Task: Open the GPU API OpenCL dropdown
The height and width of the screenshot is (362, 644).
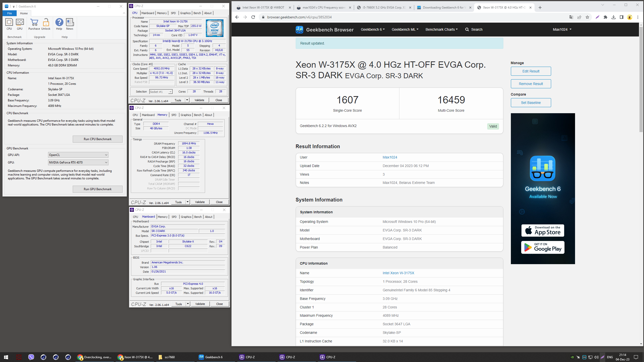Action: click(x=78, y=155)
